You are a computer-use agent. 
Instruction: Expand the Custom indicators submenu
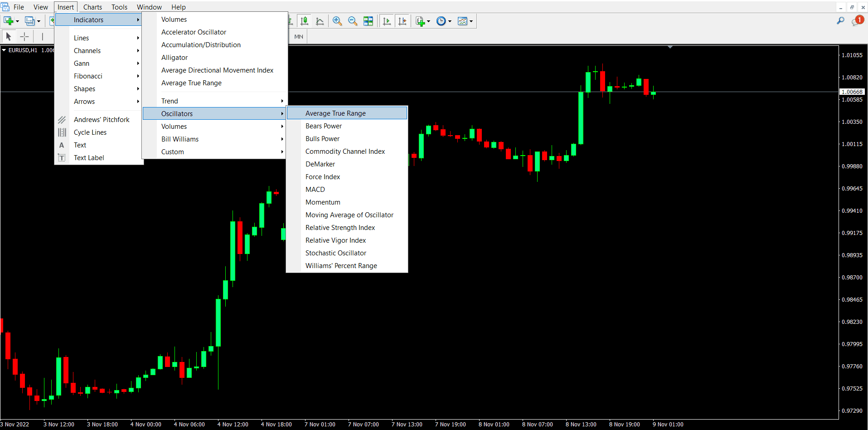(215, 151)
